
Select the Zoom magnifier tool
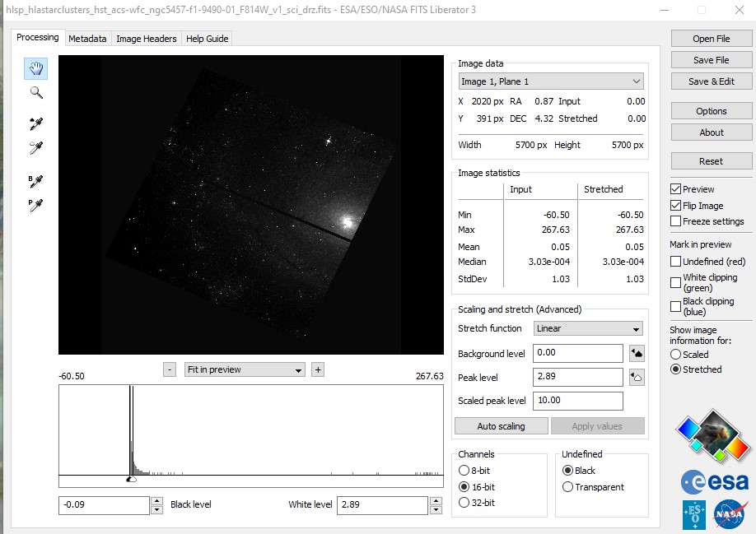[36, 92]
